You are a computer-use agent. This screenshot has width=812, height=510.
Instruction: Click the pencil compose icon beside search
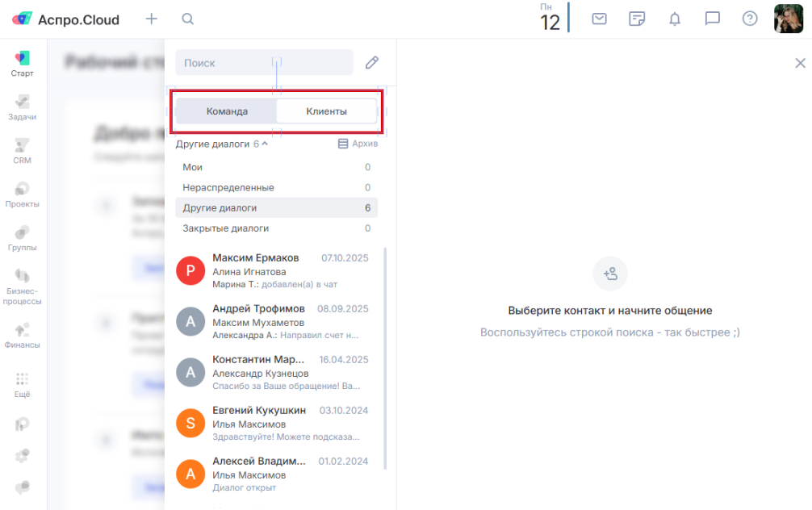pos(372,63)
